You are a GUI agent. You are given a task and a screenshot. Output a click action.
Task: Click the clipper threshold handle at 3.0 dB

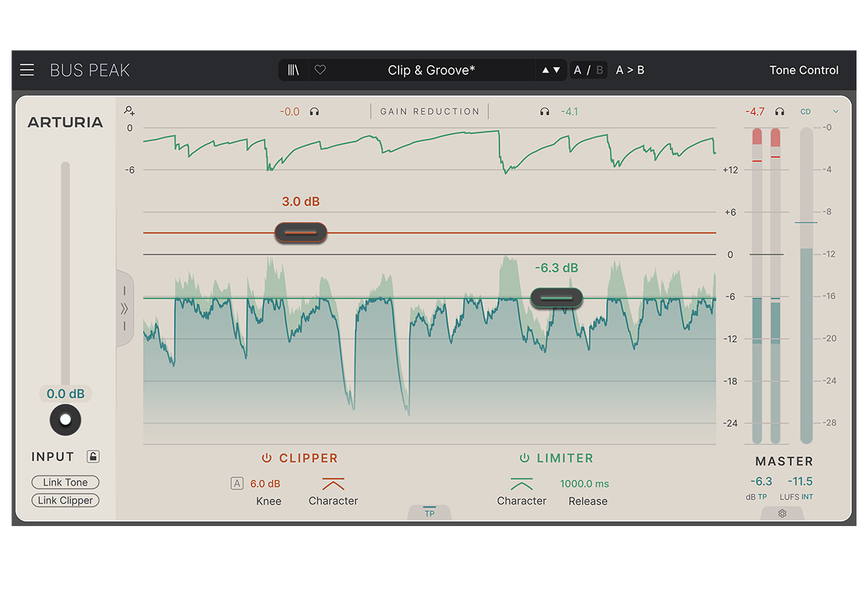pyautogui.click(x=301, y=233)
